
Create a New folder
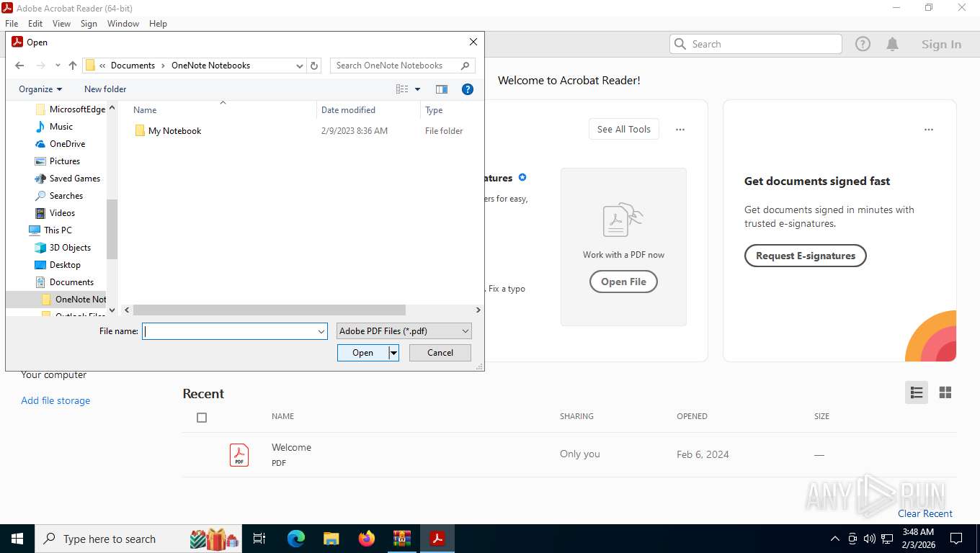tap(105, 89)
